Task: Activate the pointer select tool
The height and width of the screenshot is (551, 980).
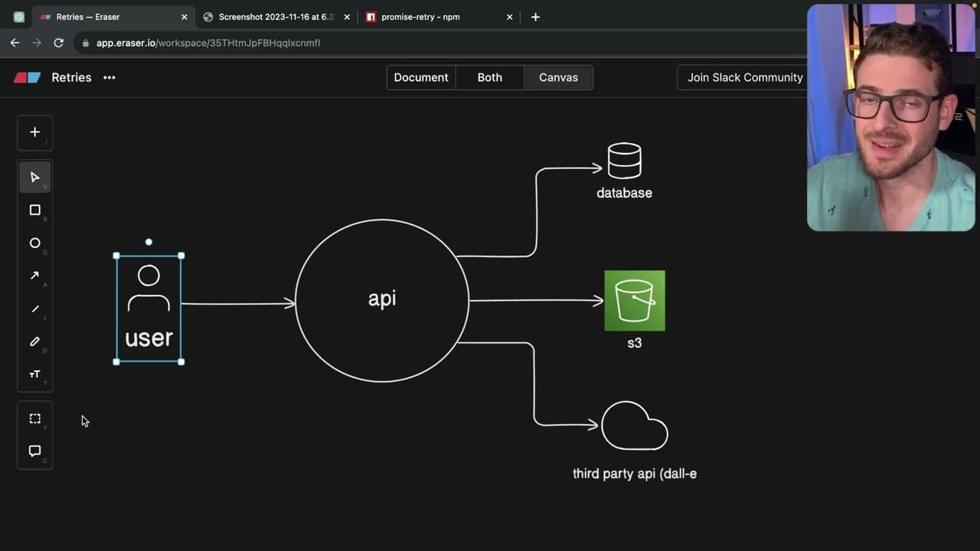Action: [x=34, y=178]
